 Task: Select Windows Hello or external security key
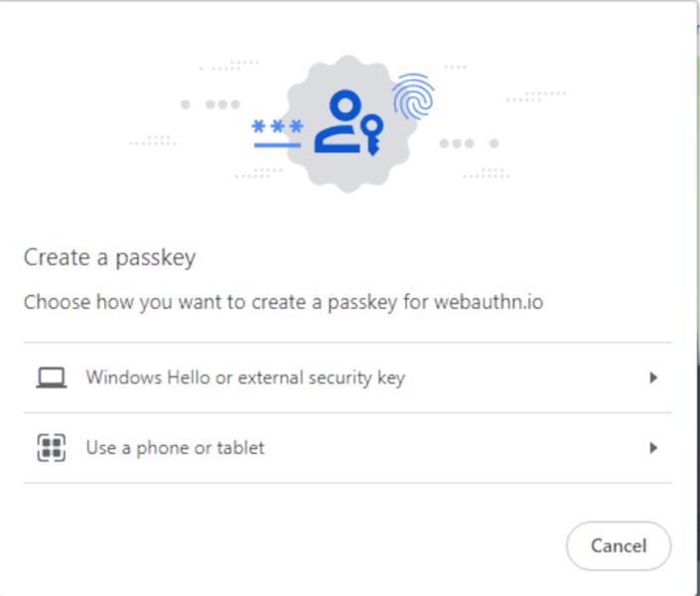click(348, 378)
